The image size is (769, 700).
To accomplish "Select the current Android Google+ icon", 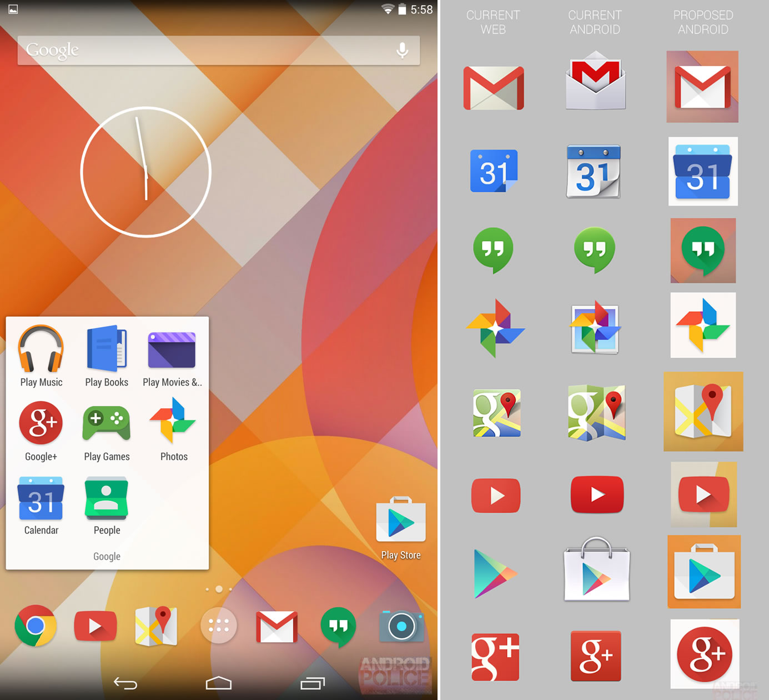I will [x=596, y=656].
